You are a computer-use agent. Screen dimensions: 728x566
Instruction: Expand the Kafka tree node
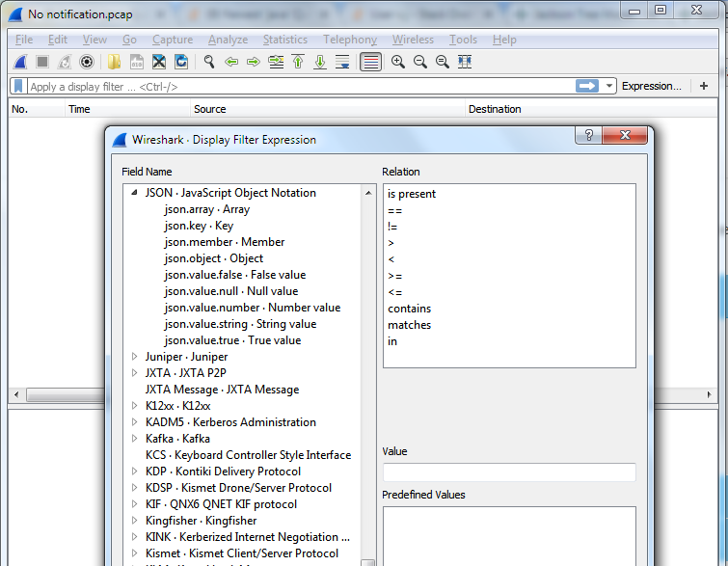click(x=134, y=439)
